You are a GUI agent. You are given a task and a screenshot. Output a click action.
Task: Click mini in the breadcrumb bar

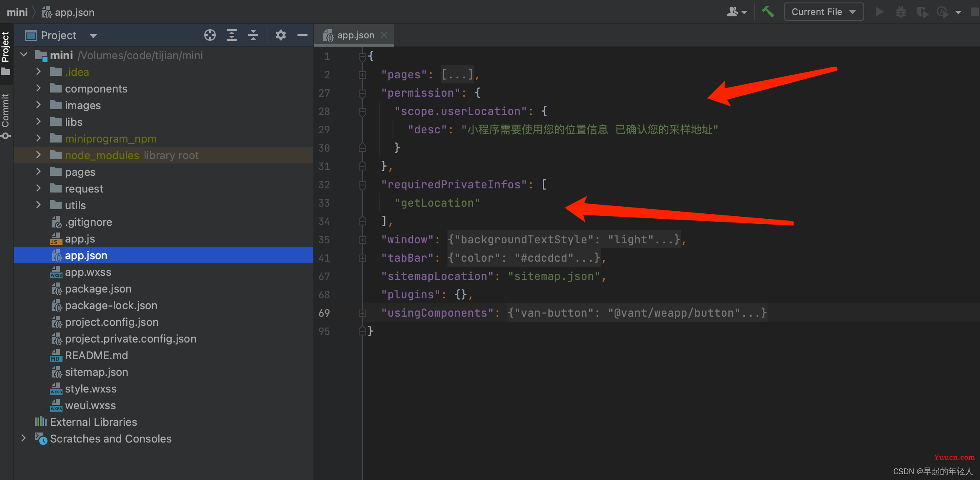click(17, 12)
